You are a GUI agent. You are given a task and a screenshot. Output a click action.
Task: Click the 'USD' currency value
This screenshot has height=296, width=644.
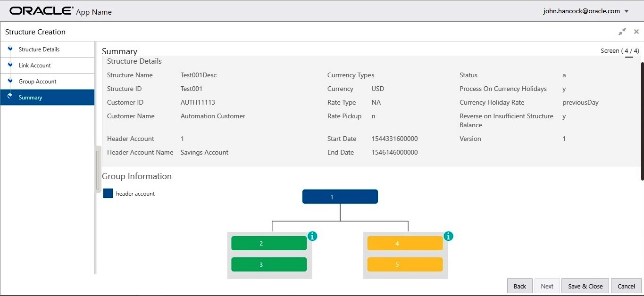point(378,89)
